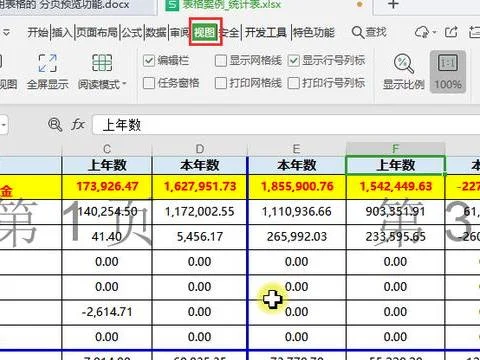Click the 全屏显示 fullscreen icon

coord(47,63)
